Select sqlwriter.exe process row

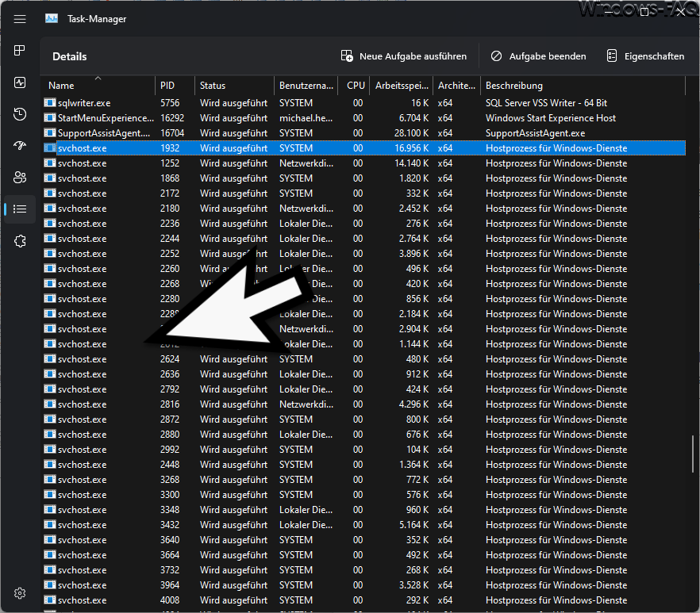tap(364, 102)
